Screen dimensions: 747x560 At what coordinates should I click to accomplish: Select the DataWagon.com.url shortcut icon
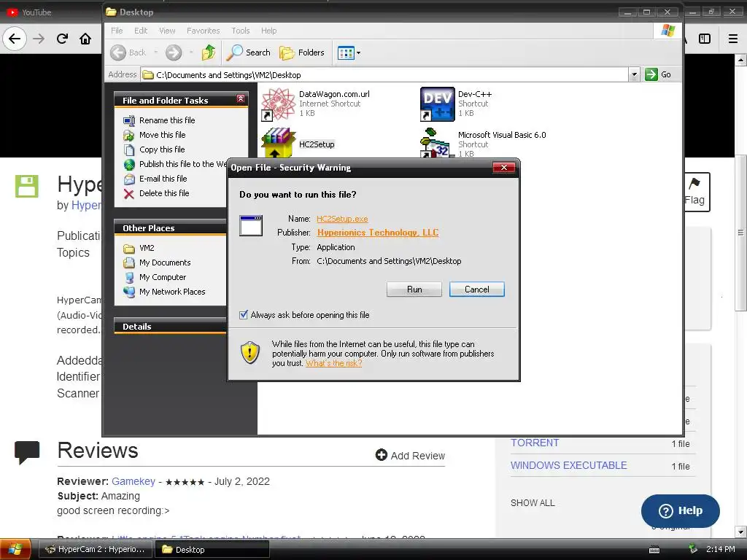[279, 104]
